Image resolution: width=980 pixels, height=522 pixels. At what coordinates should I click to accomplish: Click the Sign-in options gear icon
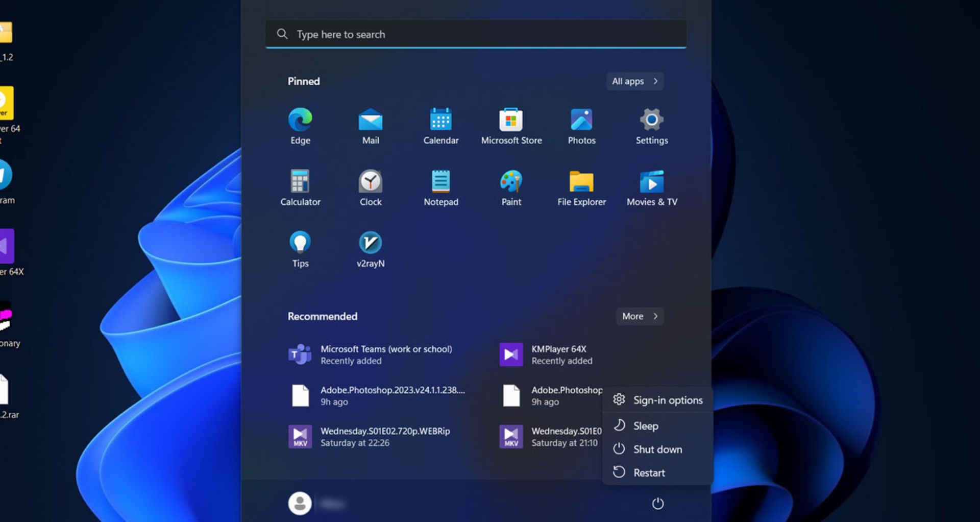[x=619, y=399]
